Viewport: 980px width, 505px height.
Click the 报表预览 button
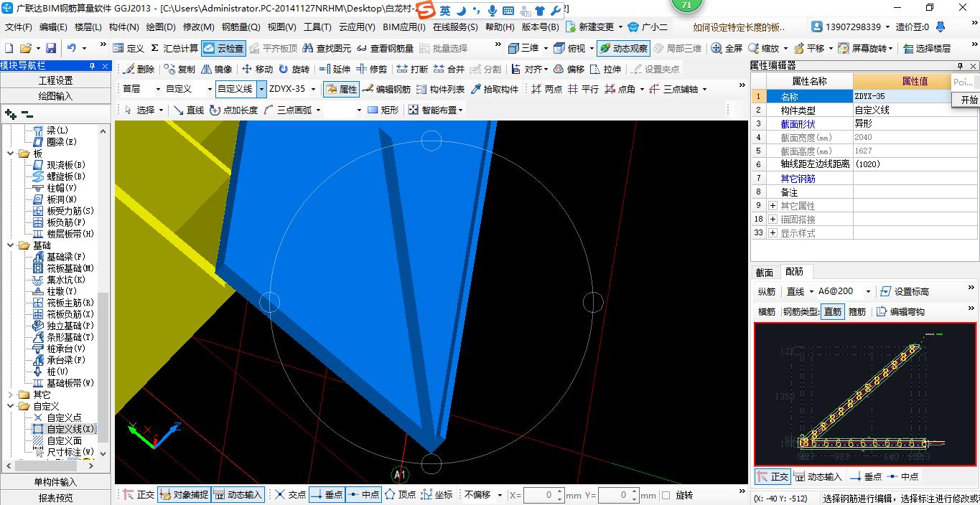click(55, 498)
